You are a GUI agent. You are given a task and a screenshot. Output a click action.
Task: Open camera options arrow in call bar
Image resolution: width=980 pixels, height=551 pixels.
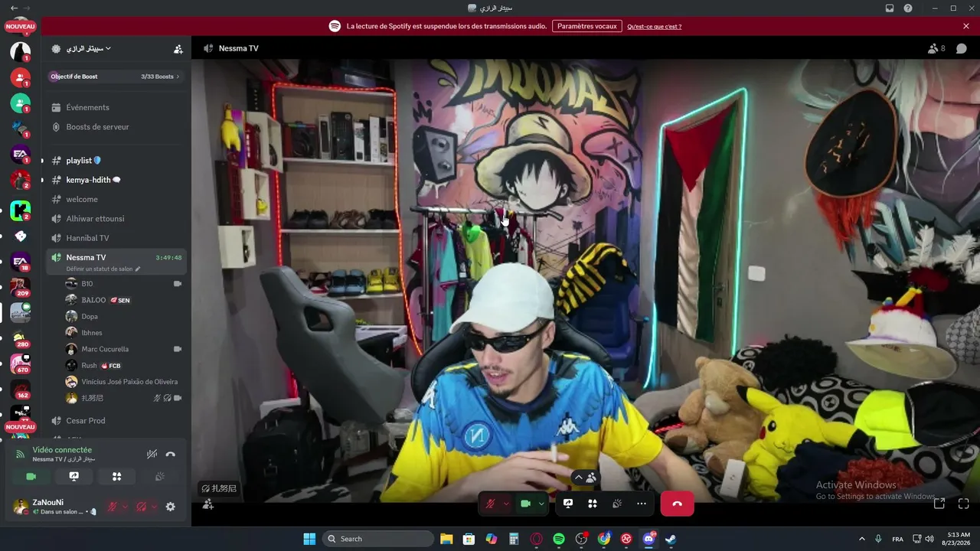pos(541,504)
